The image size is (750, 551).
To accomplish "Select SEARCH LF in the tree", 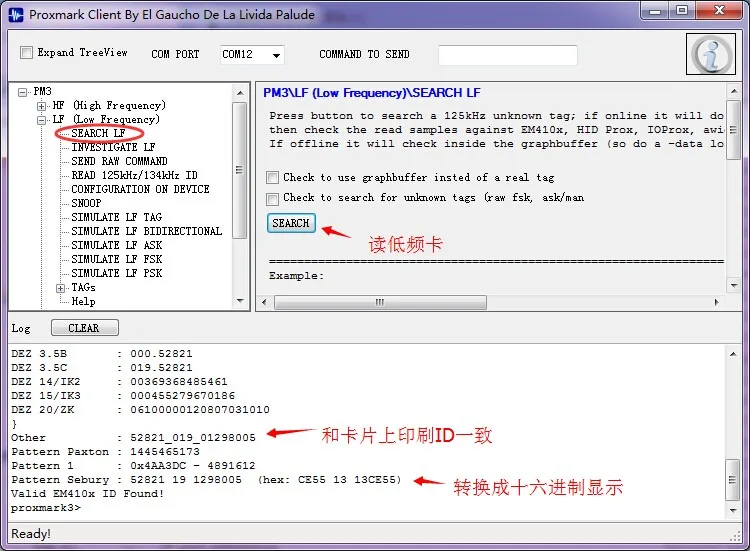I will pos(99,133).
